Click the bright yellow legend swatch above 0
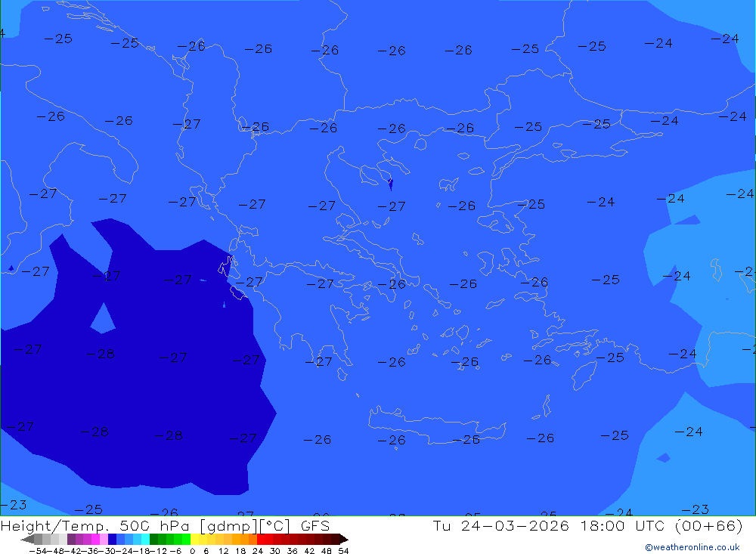This screenshot has width=756, height=554. [x=195, y=540]
